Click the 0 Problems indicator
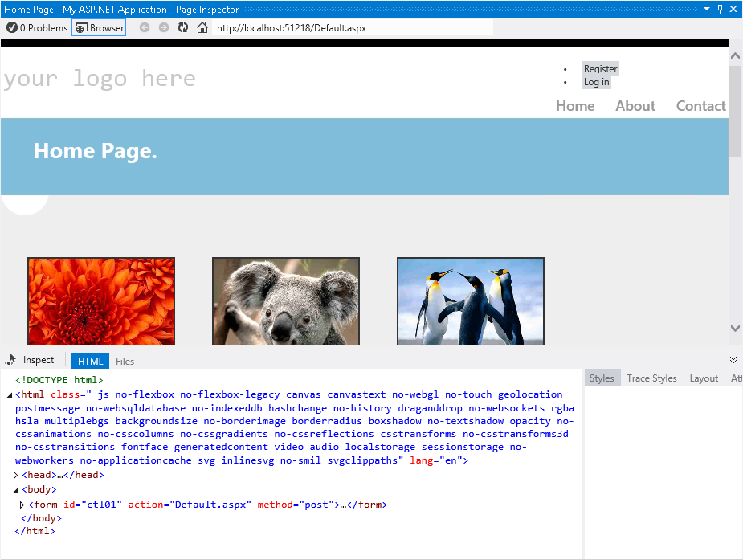Screen dimensions: 743x560 pyautogui.click(x=37, y=27)
